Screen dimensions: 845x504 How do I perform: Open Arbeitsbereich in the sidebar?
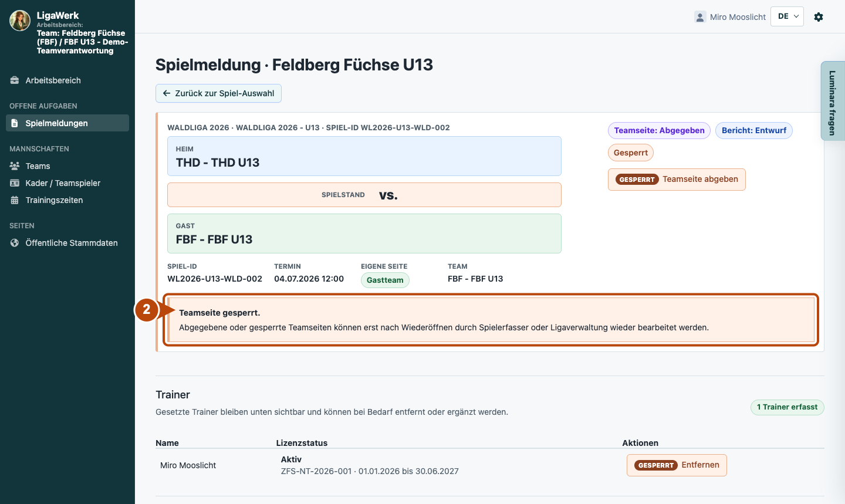click(67, 80)
